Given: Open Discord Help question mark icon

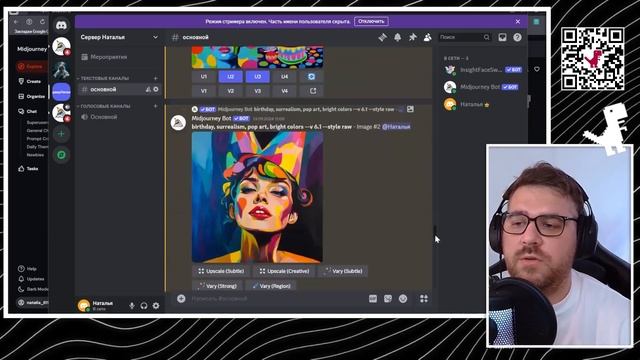Looking at the screenshot, I should (517, 37).
